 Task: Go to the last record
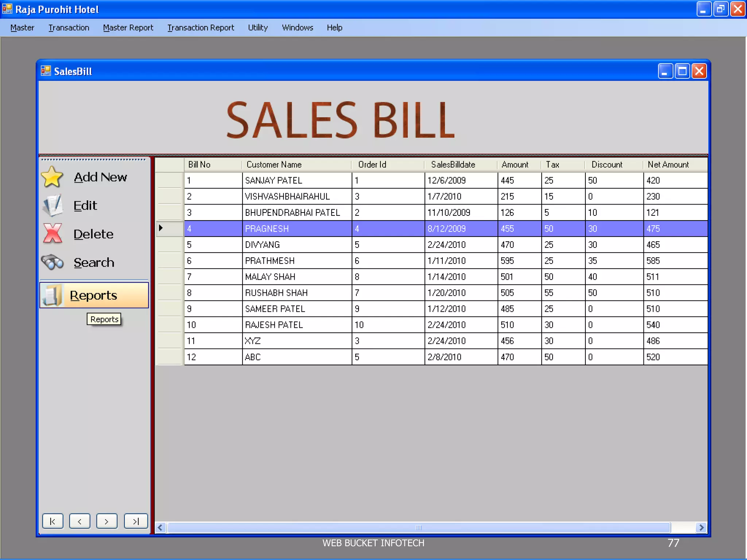click(136, 521)
